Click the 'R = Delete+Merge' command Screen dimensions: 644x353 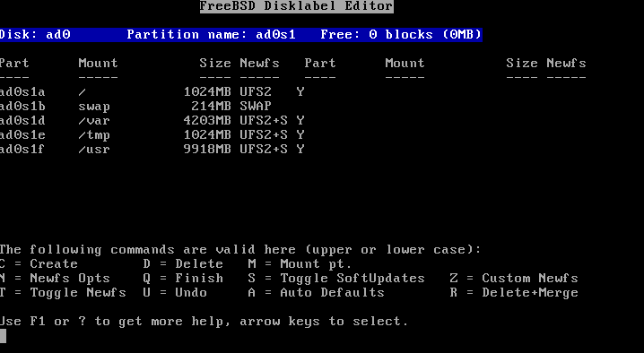pos(514,293)
